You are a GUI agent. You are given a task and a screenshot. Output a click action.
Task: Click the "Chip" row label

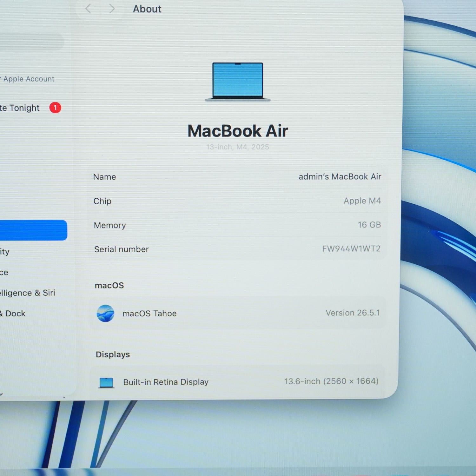coord(102,201)
